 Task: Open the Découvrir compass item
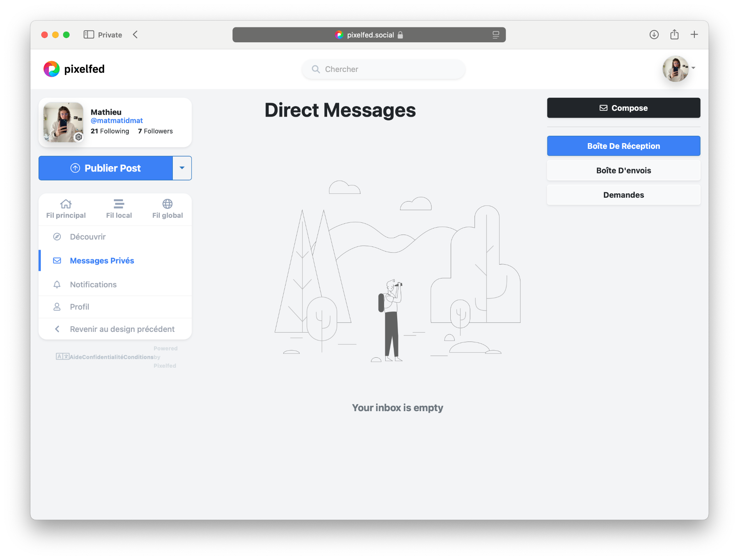88,237
